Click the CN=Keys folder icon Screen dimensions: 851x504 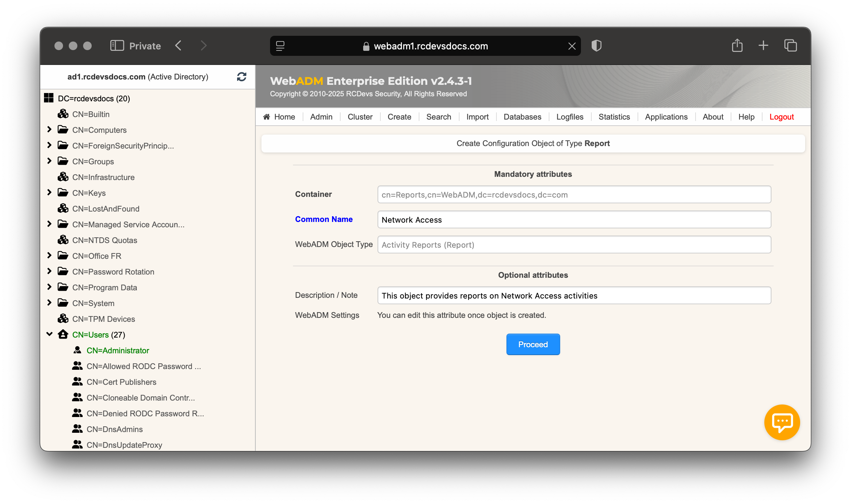pos(63,193)
